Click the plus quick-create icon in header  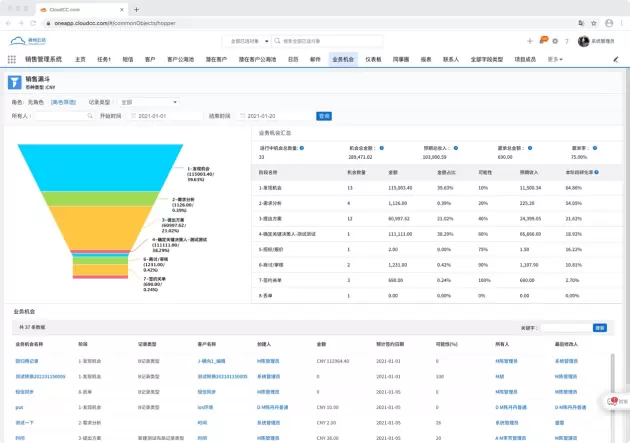(529, 41)
